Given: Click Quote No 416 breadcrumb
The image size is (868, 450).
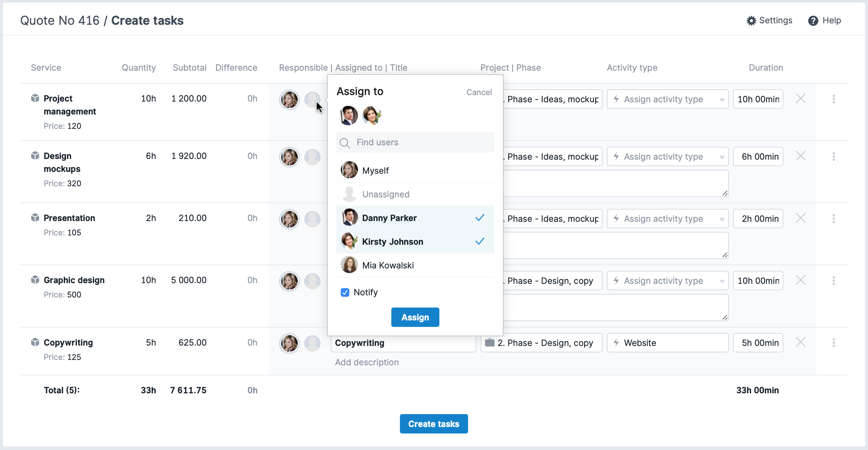Looking at the screenshot, I should 60,20.
